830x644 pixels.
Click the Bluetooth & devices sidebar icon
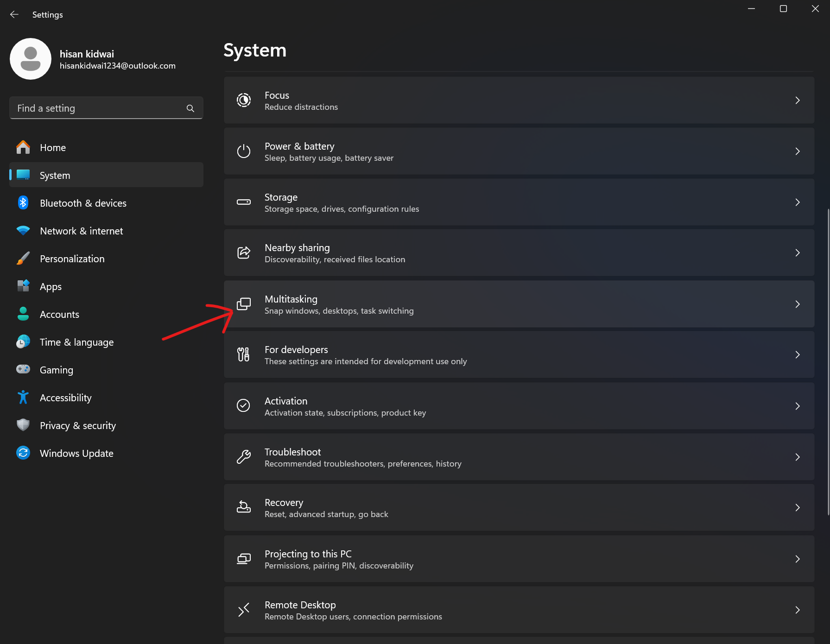23,203
